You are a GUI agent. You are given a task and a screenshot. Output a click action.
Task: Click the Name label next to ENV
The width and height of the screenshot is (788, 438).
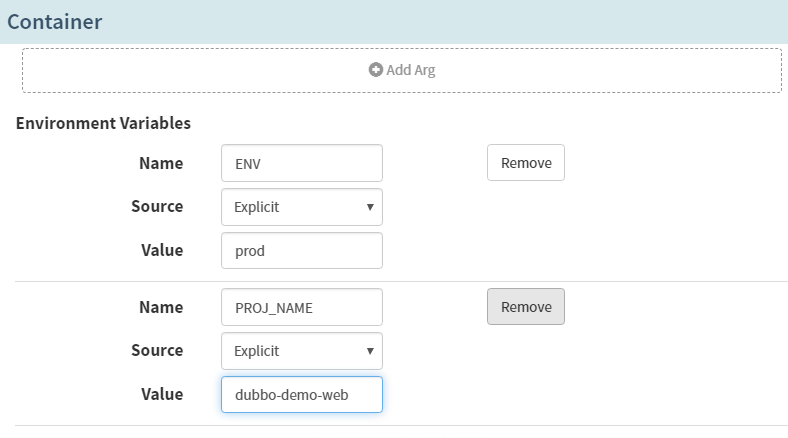pos(160,163)
